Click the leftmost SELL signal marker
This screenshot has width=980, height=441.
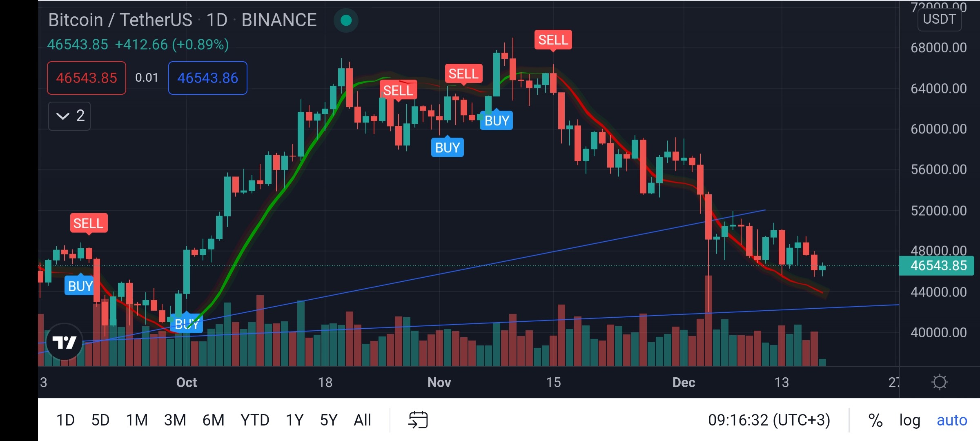pyautogui.click(x=89, y=224)
